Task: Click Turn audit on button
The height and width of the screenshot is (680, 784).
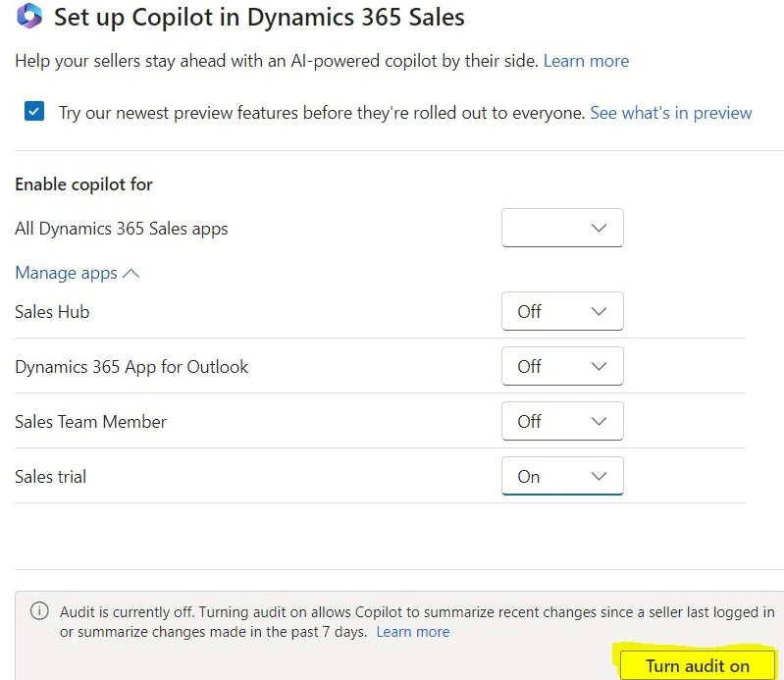Action: coord(697,665)
